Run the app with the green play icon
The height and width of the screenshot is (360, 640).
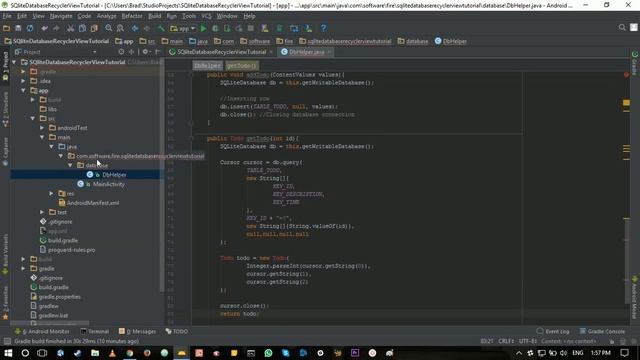pyautogui.click(x=203, y=28)
